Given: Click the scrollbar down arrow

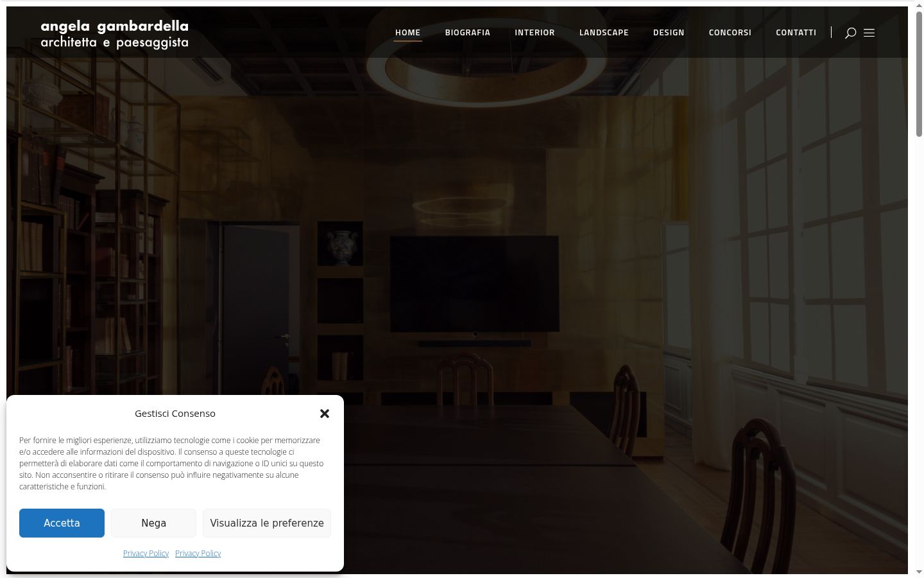Looking at the screenshot, I should click(919, 571).
